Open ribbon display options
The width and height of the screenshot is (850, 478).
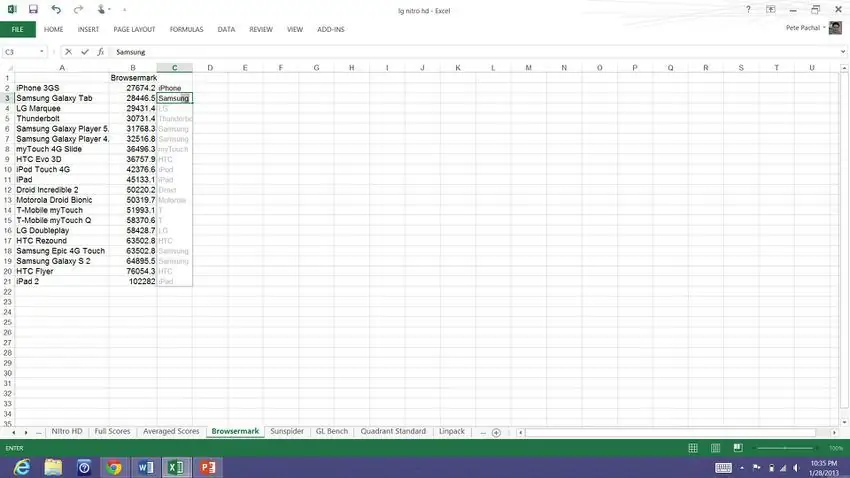coord(770,9)
